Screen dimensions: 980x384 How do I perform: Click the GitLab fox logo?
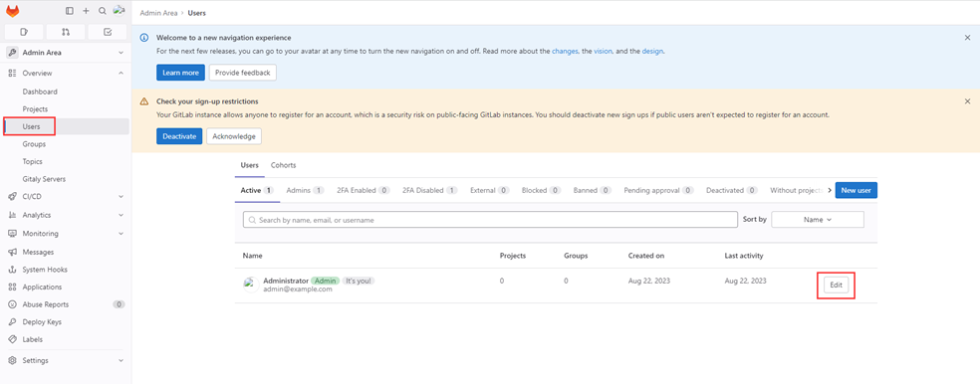[x=13, y=11]
